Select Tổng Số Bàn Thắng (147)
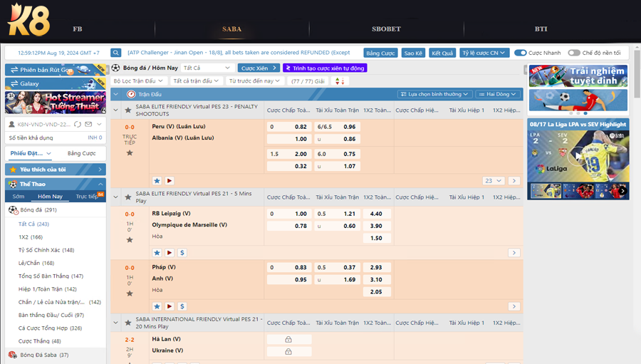This screenshot has width=641, height=364. click(x=51, y=276)
